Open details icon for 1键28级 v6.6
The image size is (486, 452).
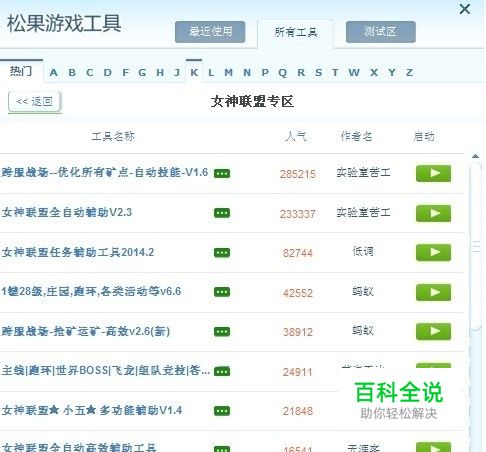pyautogui.click(x=222, y=292)
